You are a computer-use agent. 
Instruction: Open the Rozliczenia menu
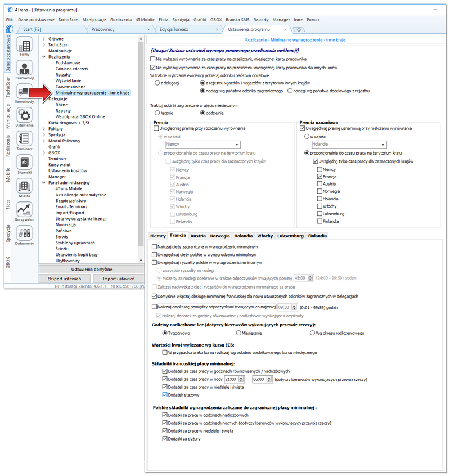121,20
